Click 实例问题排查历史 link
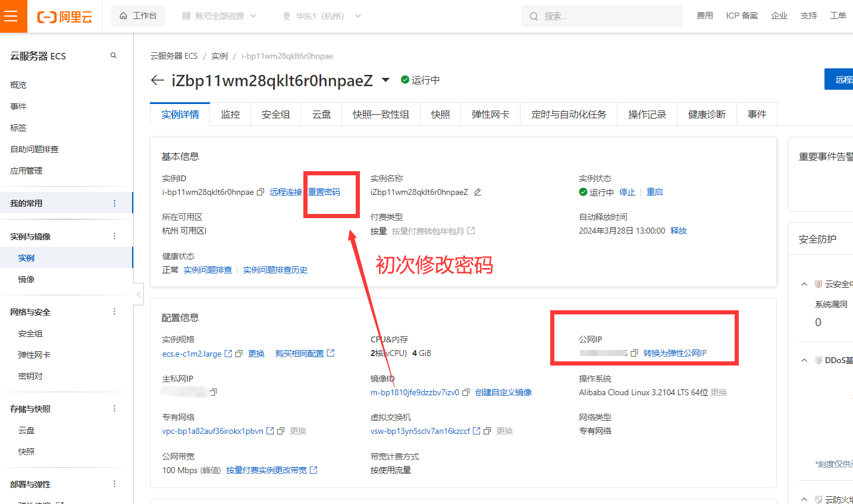Viewport: 853px width, 504px height. point(275,270)
